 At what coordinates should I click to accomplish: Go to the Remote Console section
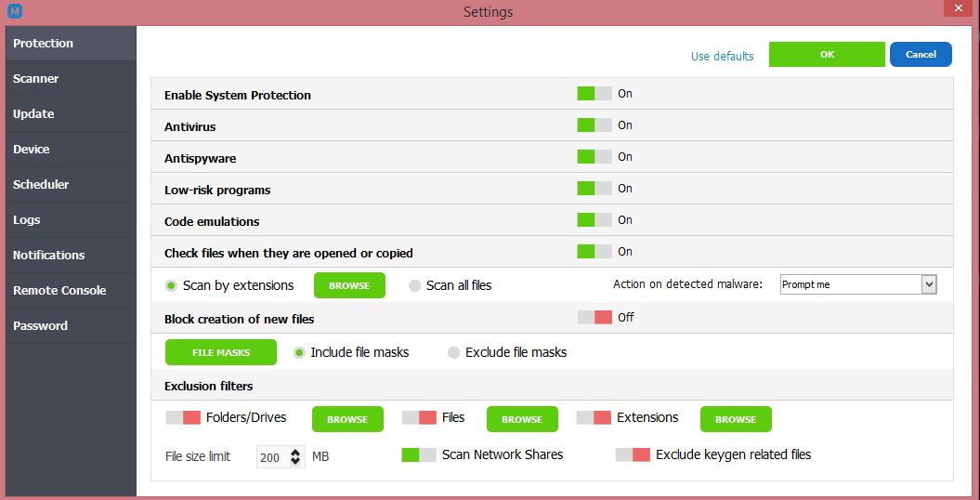point(59,291)
